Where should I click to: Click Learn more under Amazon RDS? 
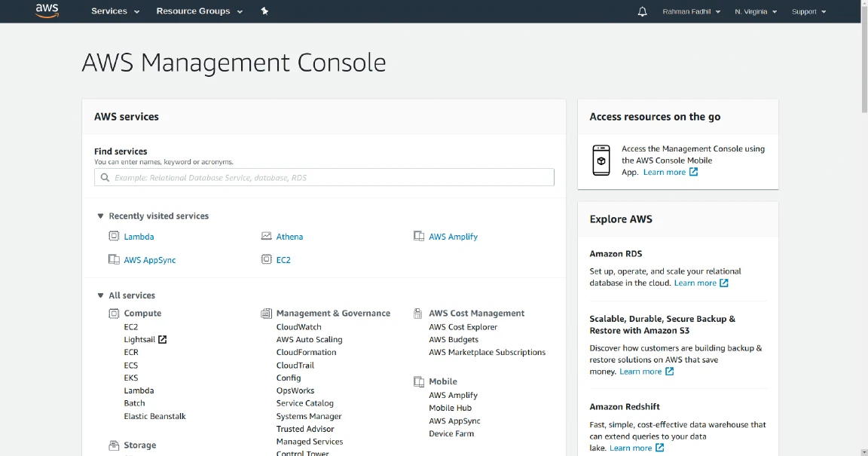click(695, 283)
